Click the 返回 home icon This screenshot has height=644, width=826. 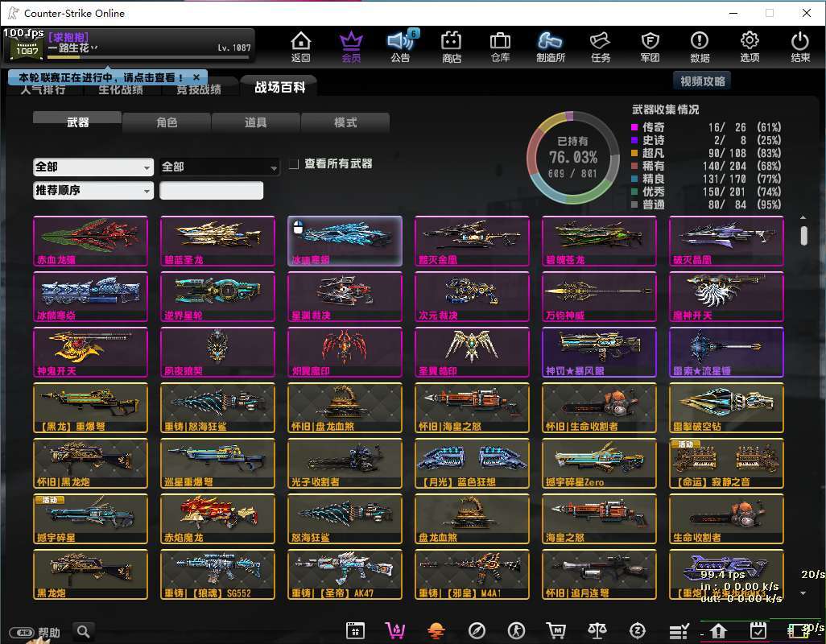point(300,45)
